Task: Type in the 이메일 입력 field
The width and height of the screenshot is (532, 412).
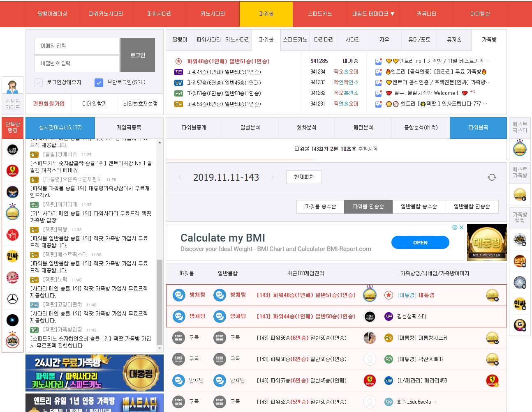Action: tap(76, 46)
